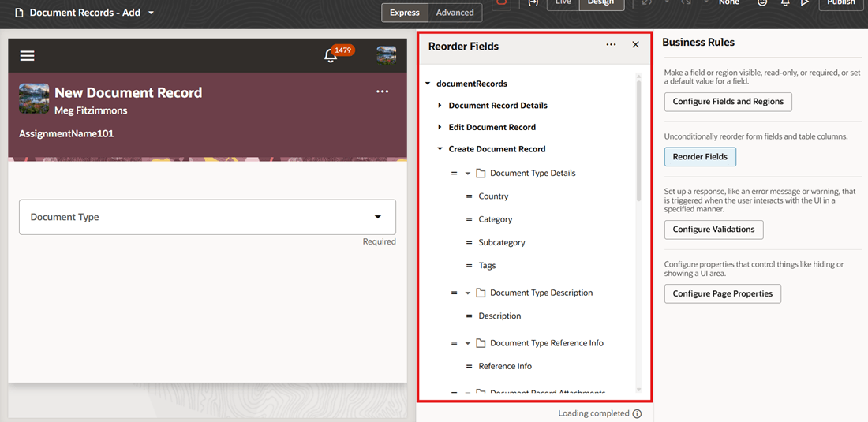Screen dimensions: 868x422
Task: Collapse the Document Type Reference Info folder
Action: pyautogui.click(x=467, y=343)
